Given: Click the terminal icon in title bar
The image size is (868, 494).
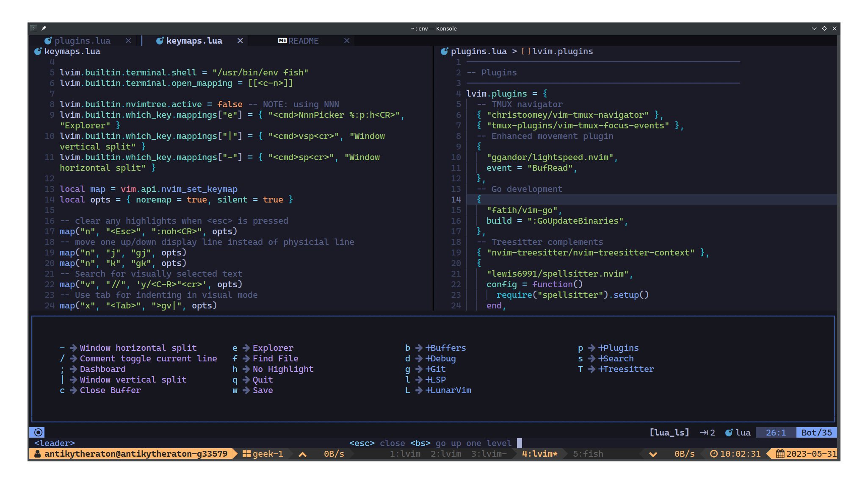Looking at the screenshot, I should pyautogui.click(x=33, y=28).
